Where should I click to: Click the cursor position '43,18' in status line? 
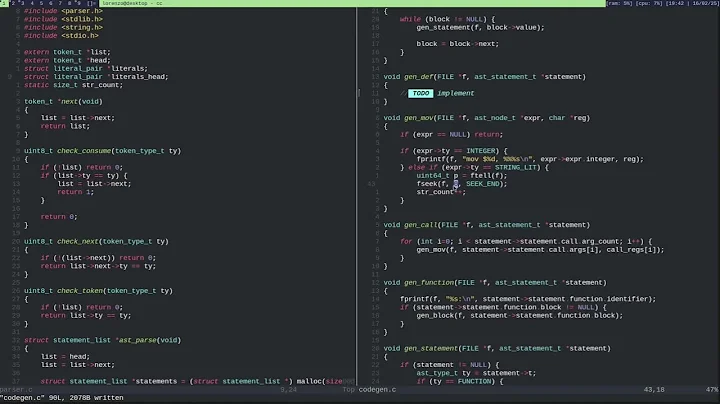click(x=654, y=390)
